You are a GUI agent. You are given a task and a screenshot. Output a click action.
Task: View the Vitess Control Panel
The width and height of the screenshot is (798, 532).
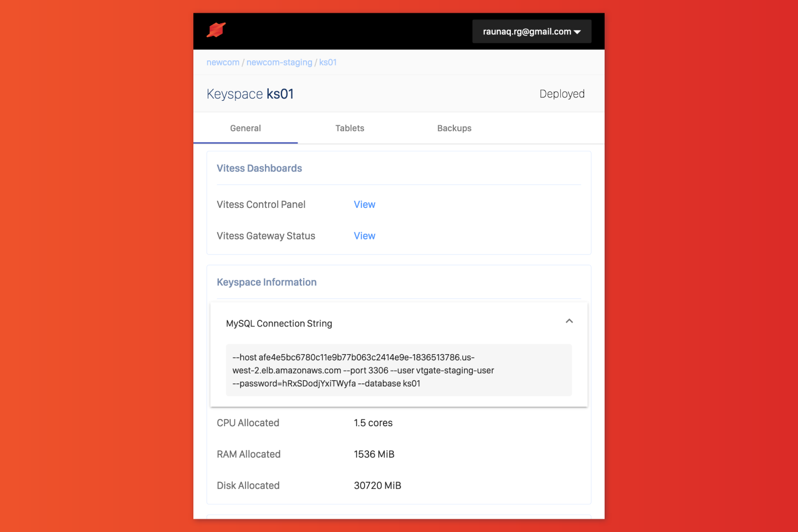tap(365, 204)
